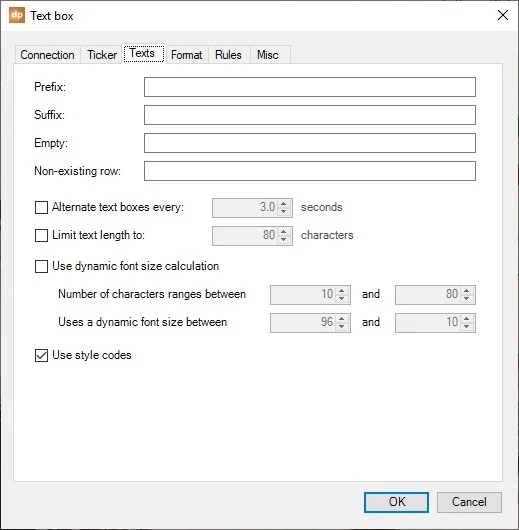Tick the Limit text length to checkbox
The image size is (519, 530).
point(41,235)
